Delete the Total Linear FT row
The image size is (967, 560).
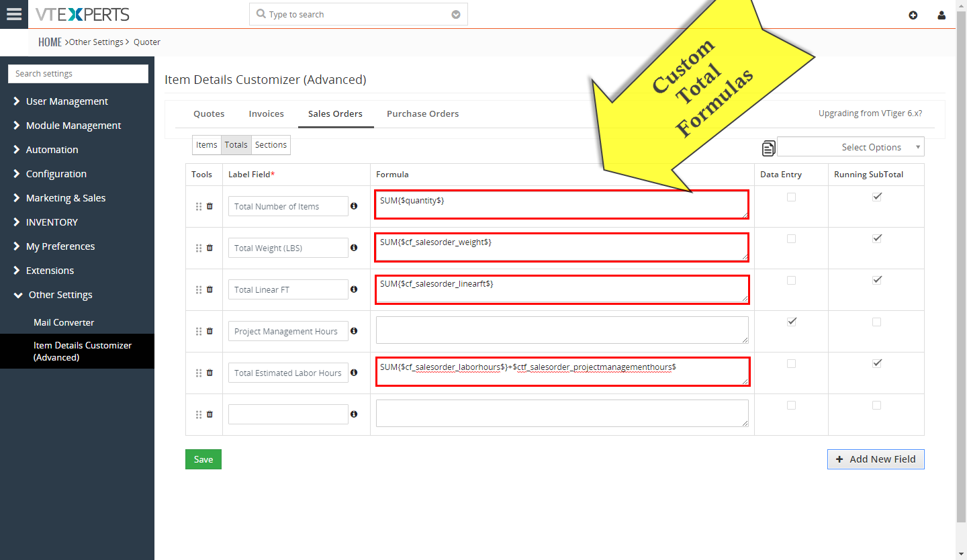point(210,289)
